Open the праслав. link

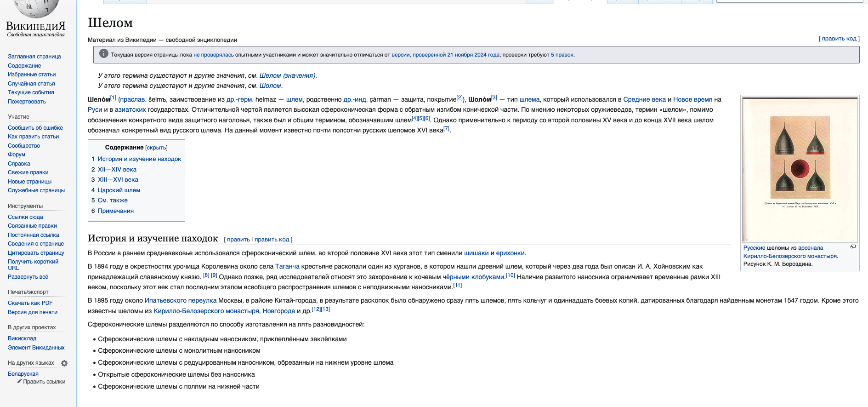133,99
